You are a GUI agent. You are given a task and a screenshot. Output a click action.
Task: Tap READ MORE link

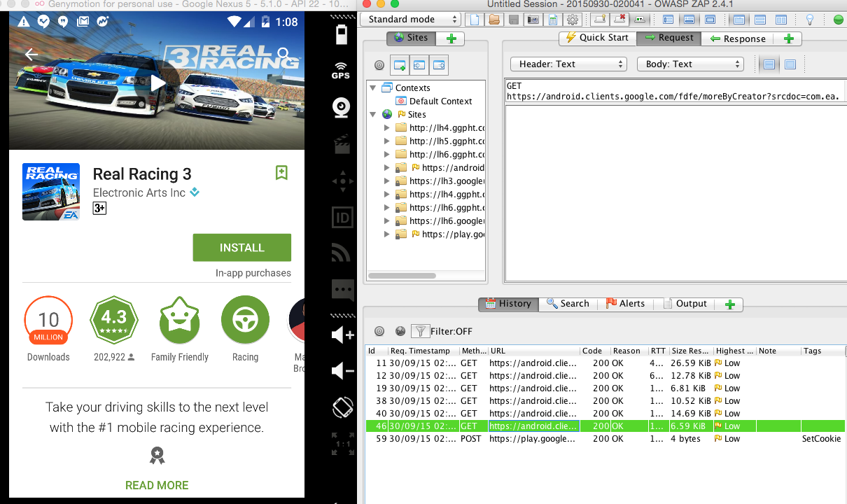157,485
